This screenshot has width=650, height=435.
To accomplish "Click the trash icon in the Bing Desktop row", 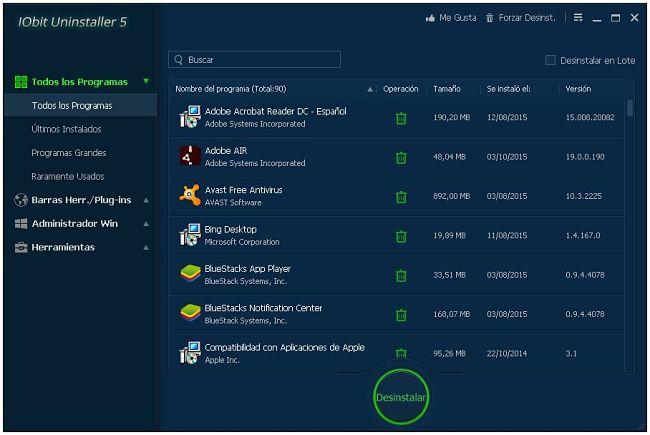I will point(401,236).
